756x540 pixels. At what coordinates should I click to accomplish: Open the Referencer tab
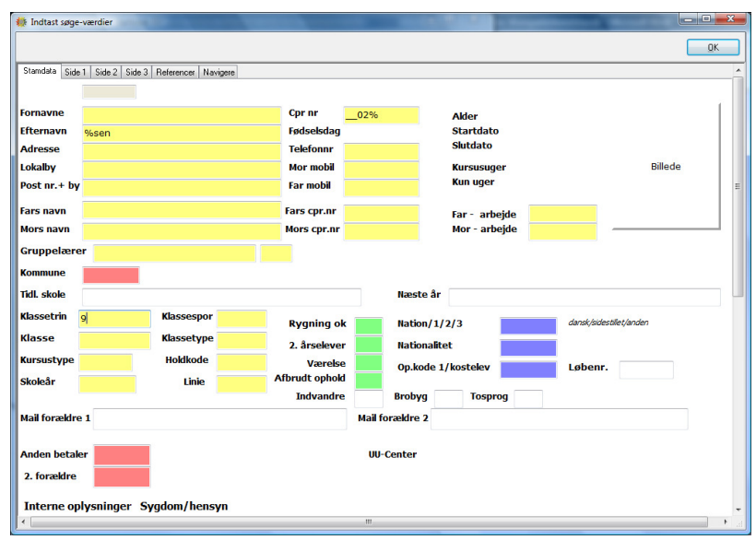(x=175, y=72)
